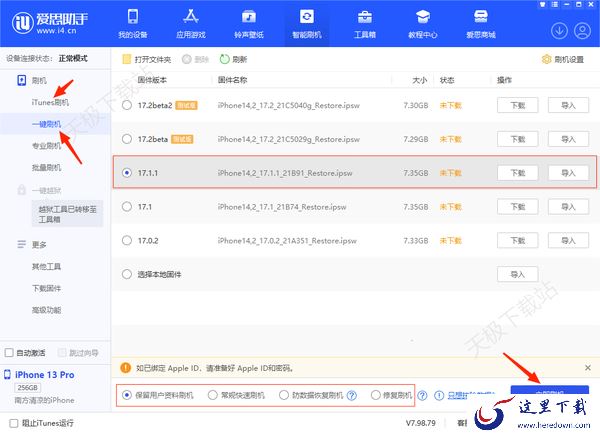
Task: Import local firmware file 导入
Action: tap(517, 274)
